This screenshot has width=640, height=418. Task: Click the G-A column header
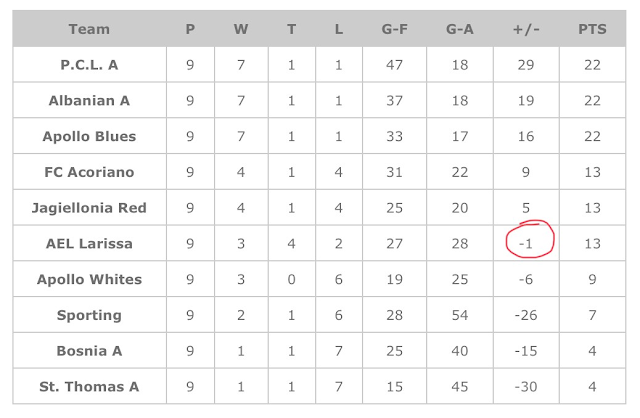tap(459, 29)
